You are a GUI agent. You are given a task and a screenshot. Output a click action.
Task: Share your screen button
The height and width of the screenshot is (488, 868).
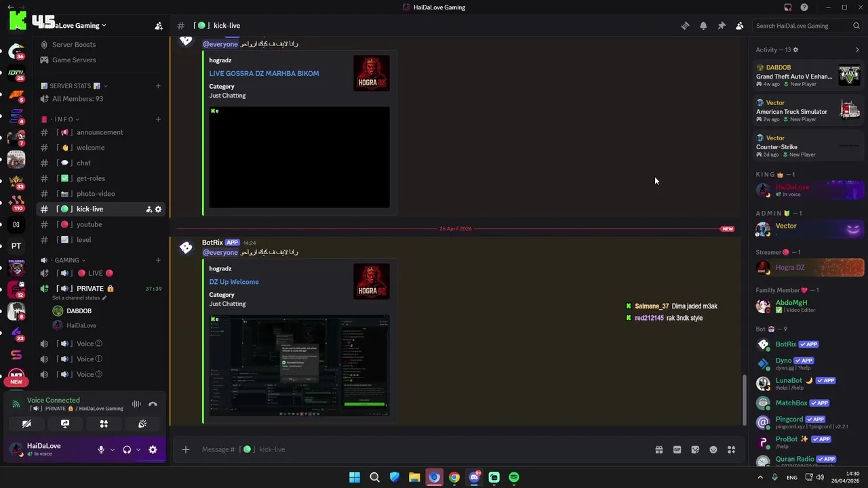(65, 424)
